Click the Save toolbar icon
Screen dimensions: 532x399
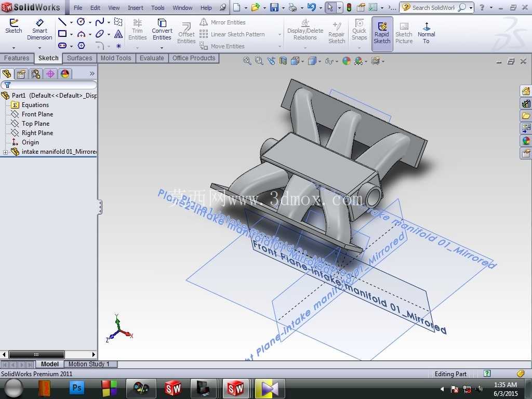[274, 7]
